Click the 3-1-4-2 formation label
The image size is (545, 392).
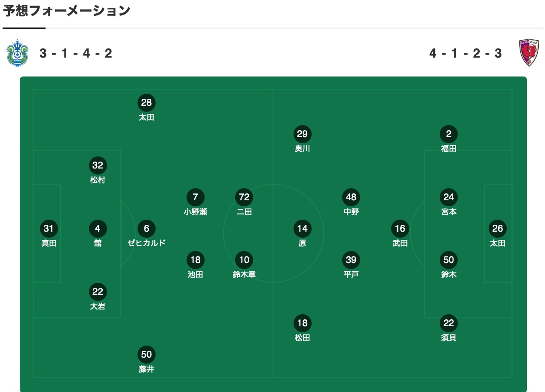(76, 53)
